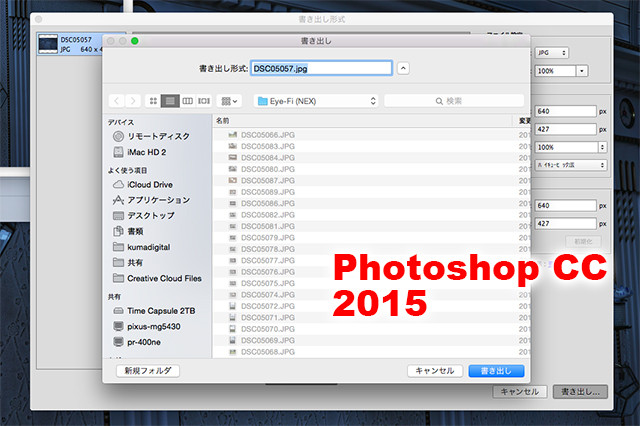Viewport: 640px width, 426px height.
Task: Click the filename field containing DSC05057.jpg
Action: coord(320,68)
